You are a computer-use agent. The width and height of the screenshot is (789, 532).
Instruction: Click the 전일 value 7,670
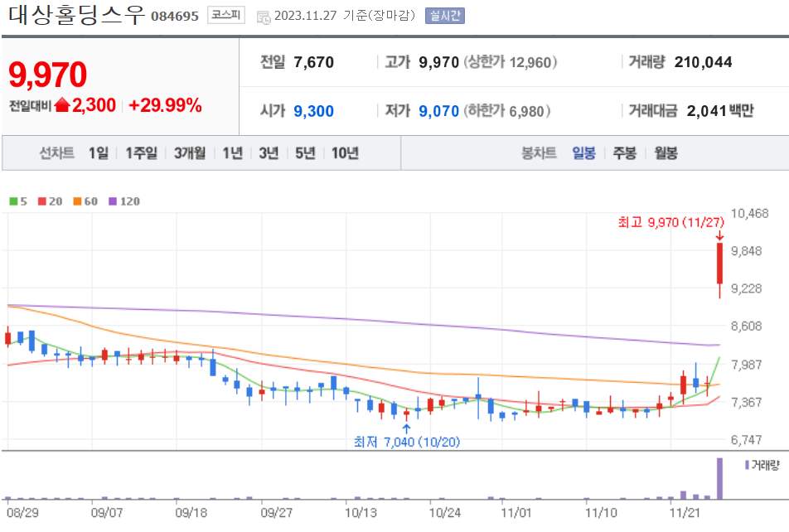313,62
